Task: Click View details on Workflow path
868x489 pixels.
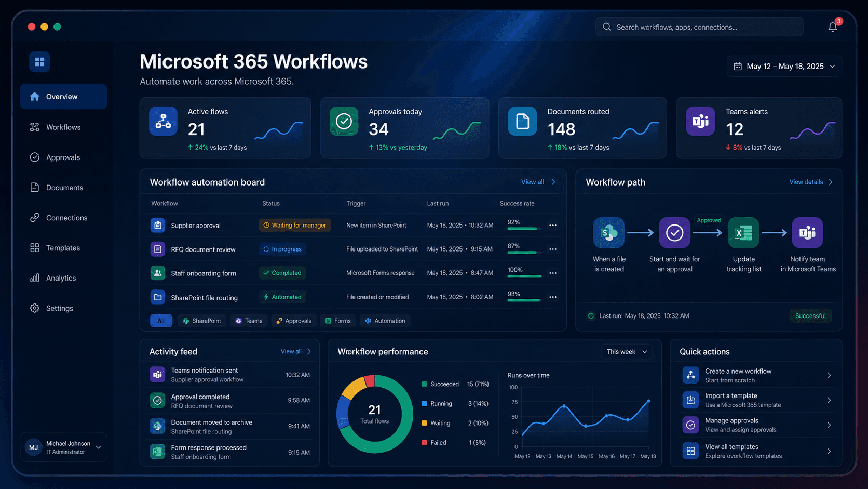Action: (811, 182)
